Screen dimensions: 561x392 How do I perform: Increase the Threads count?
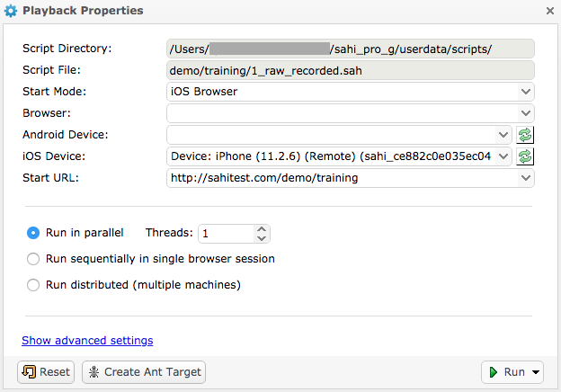coord(262,228)
